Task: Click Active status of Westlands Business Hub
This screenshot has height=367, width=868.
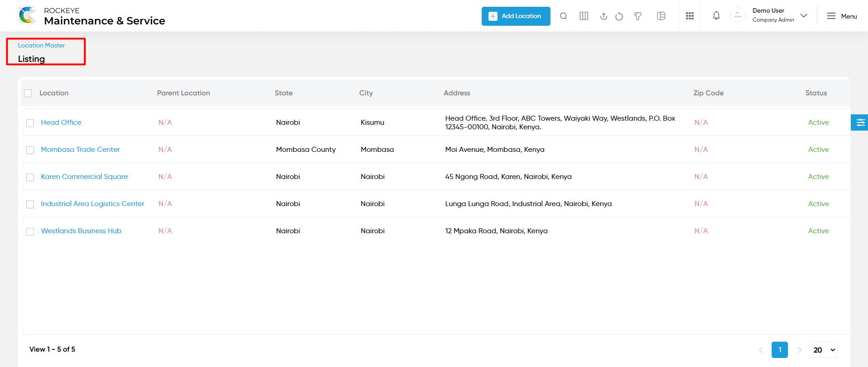Action: click(x=818, y=231)
